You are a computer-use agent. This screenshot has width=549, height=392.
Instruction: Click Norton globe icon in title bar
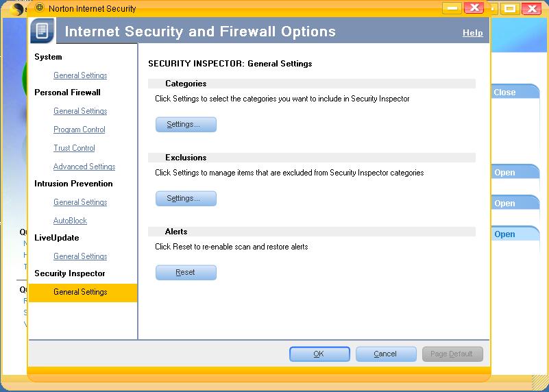[40, 8]
